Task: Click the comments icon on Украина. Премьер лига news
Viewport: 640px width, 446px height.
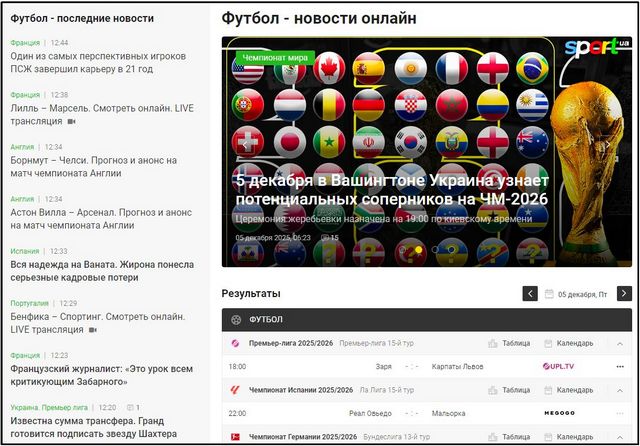Action: (x=130, y=407)
